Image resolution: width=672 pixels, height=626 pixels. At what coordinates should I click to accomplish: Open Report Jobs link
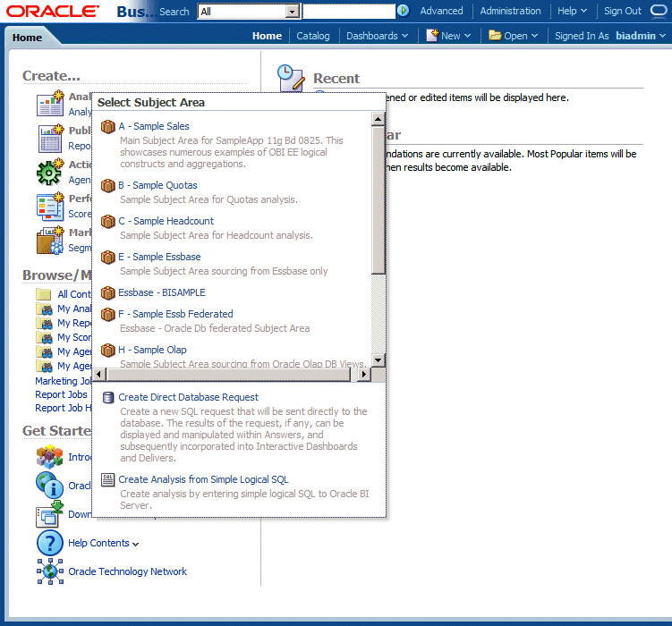coord(61,394)
